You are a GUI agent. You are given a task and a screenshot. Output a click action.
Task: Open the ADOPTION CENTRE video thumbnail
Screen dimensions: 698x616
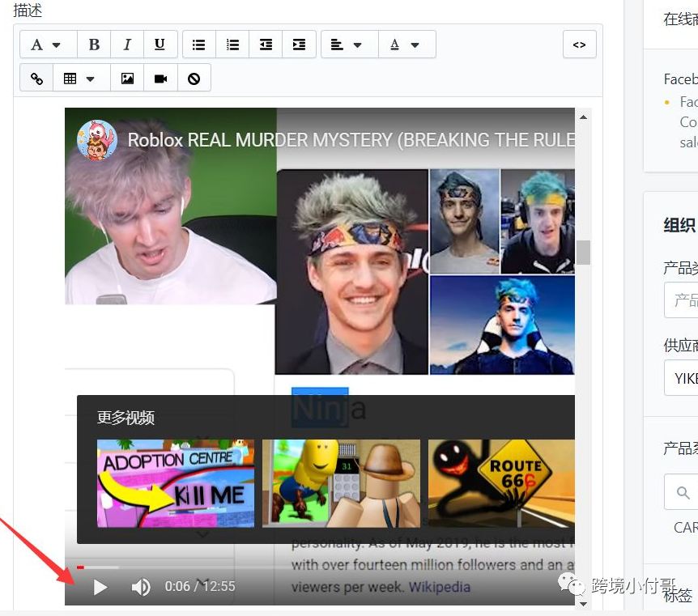coord(176,483)
